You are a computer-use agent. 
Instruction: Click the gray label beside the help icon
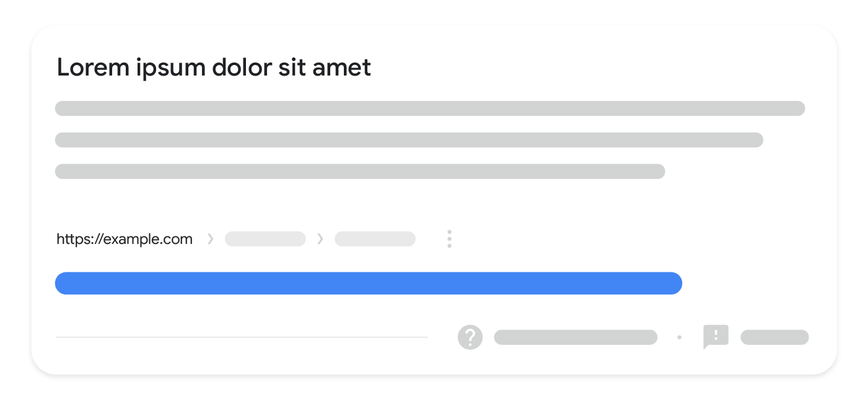coord(576,337)
